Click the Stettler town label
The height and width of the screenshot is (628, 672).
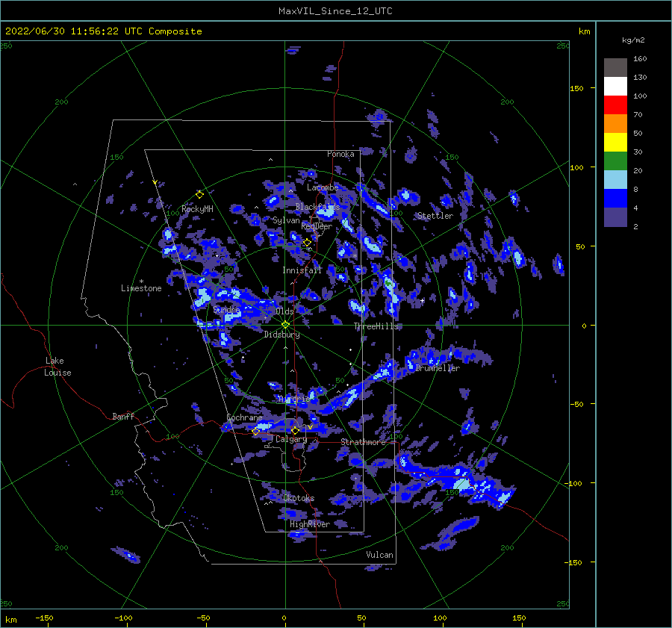tap(435, 216)
